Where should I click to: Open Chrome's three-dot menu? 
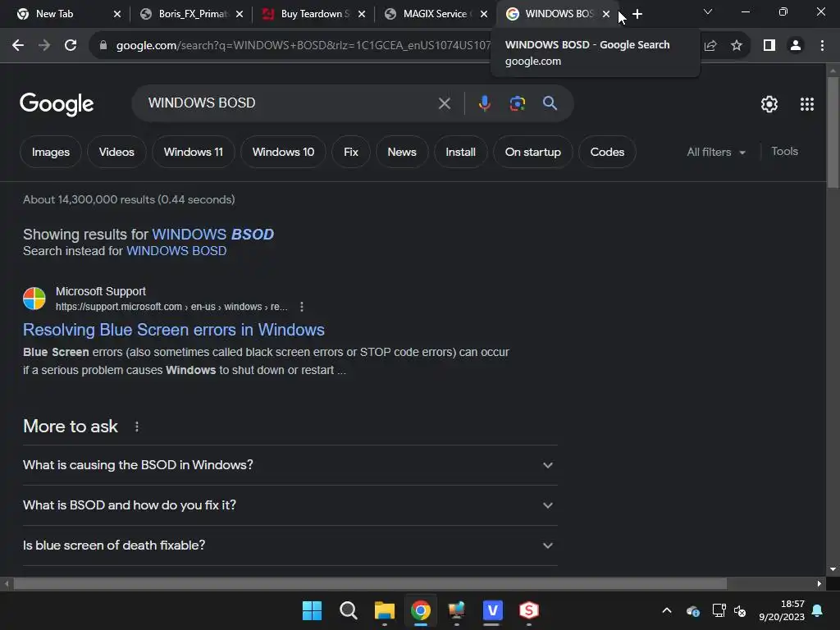coord(822,46)
